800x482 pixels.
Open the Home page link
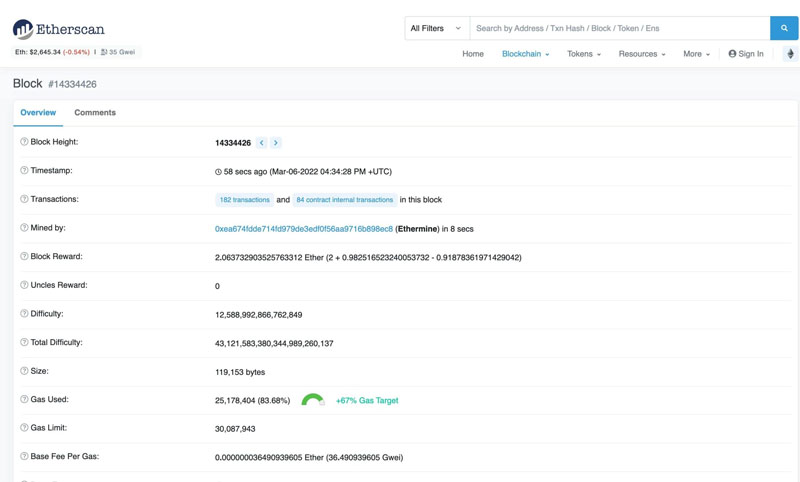coord(473,54)
